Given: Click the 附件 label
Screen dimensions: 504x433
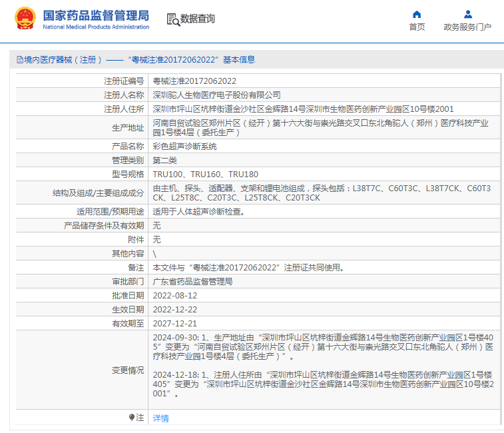Looking at the screenshot, I should click(136, 240).
